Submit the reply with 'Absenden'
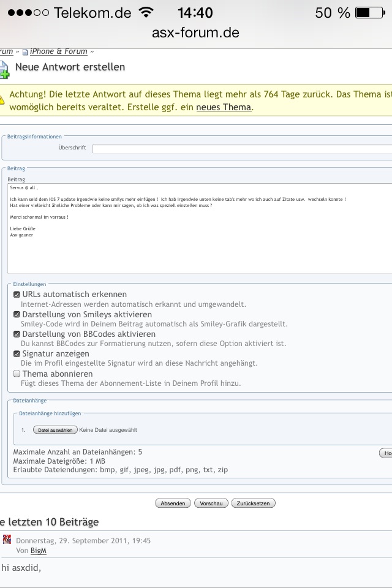Viewport: 392px width, 588px height. tap(173, 503)
